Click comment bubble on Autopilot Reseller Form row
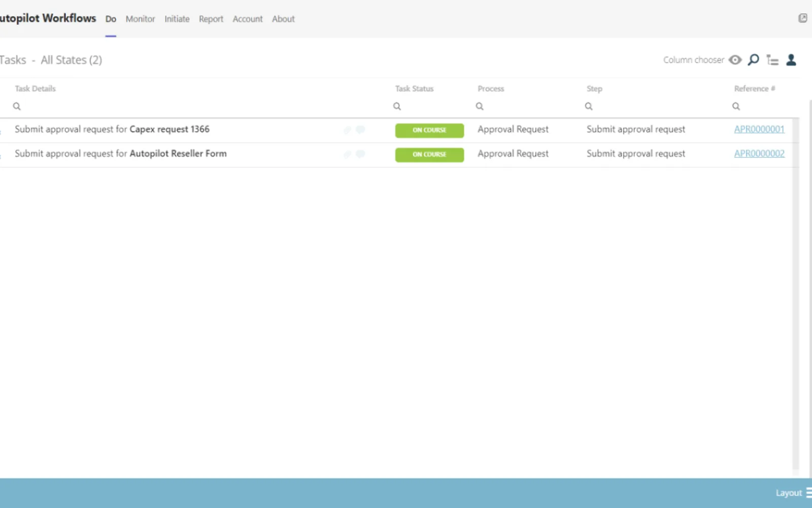The height and width of the screenshot is (508, 812). [x=360, y=154]
